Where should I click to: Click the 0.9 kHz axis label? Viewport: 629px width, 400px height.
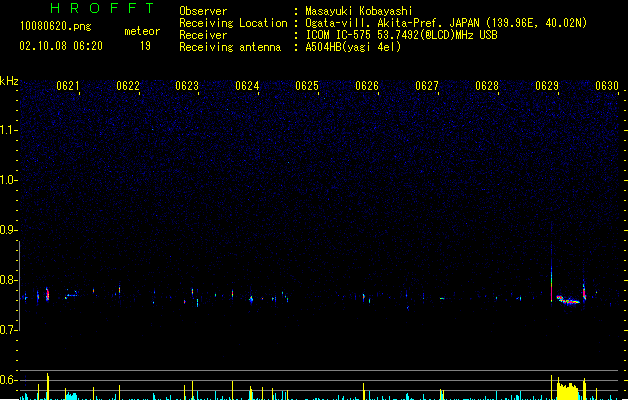pyautogui.click(x=8, y=230)
